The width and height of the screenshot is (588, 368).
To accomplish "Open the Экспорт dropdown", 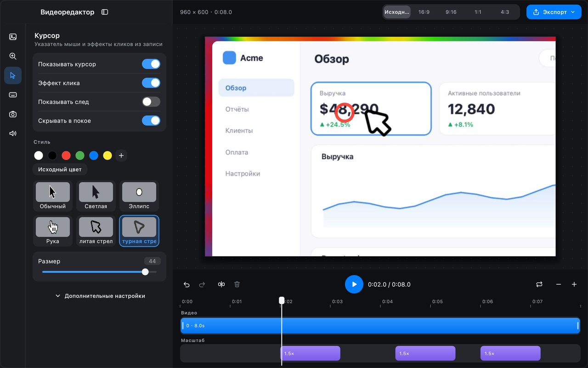I will tap(554, 12).
